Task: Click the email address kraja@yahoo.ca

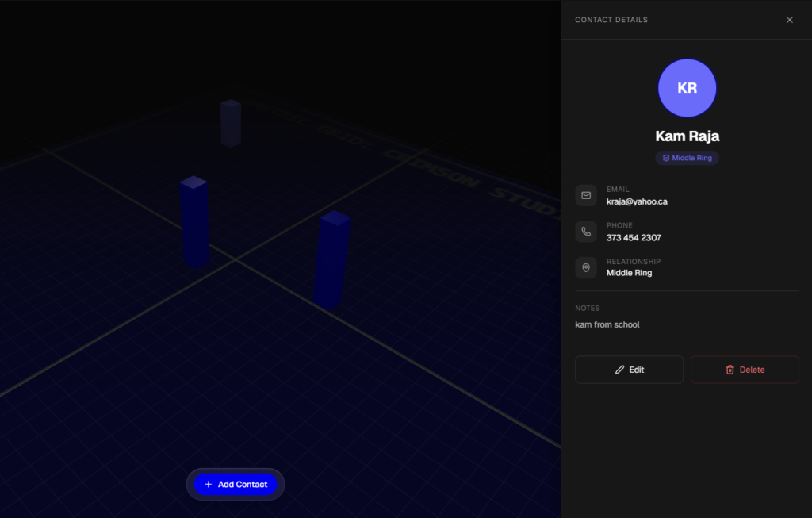Action: click(637, 201)
